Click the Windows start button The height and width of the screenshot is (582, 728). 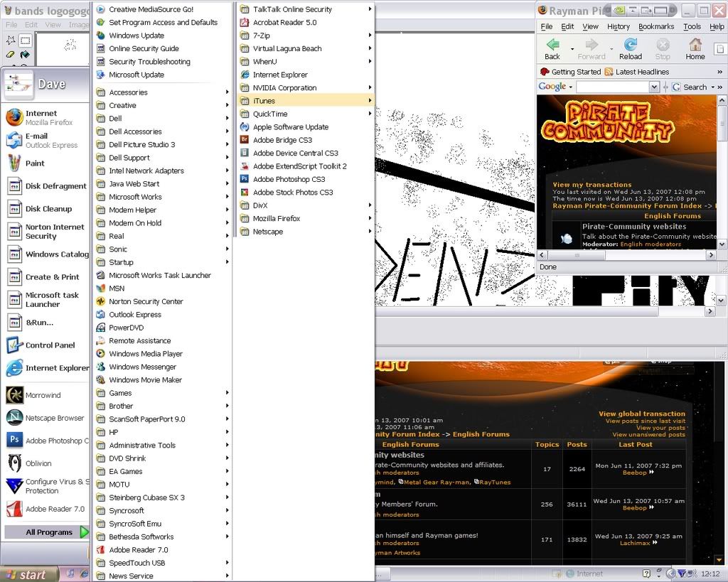click(29, 574)
